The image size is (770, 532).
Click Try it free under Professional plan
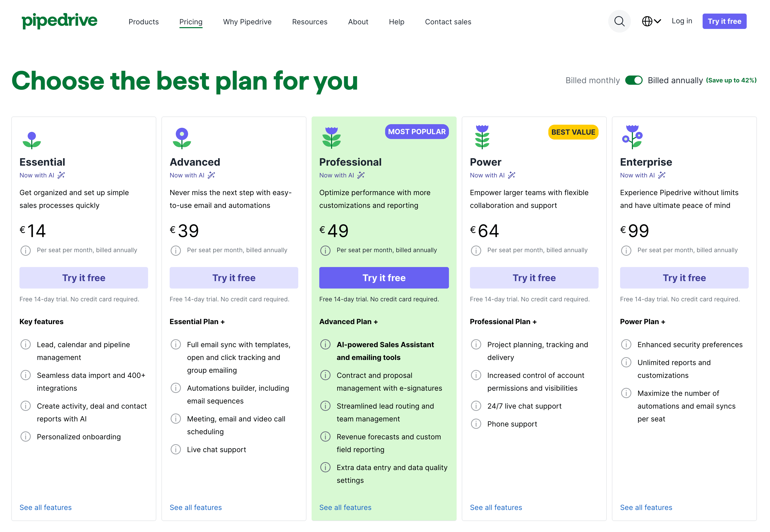coord(384,278)
